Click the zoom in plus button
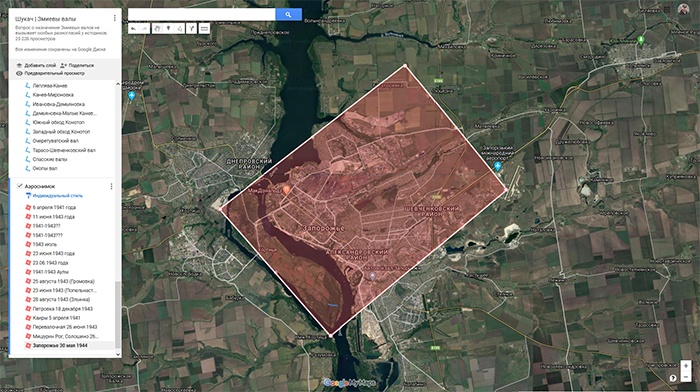 pyautogui.click(x=686, y=366)
